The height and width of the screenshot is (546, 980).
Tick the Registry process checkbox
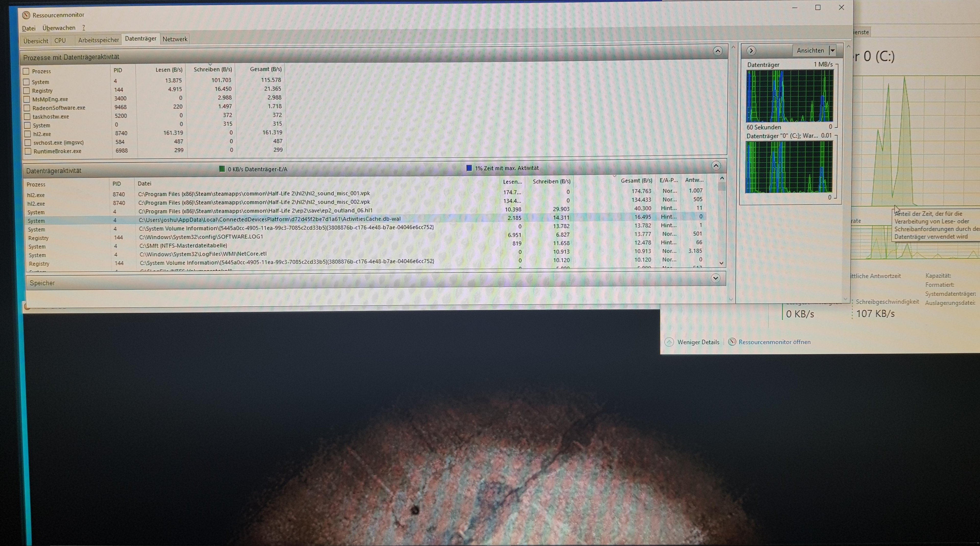coord(27,91)
